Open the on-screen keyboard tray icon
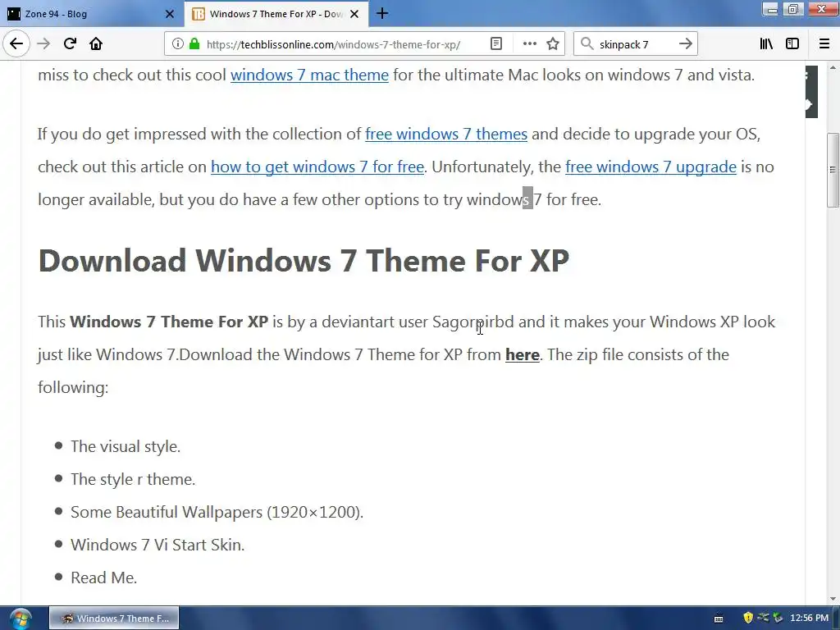The image size is (840, 630). [719, 619]
